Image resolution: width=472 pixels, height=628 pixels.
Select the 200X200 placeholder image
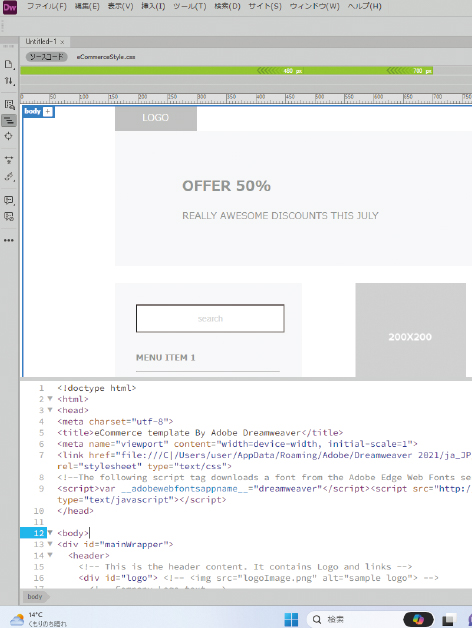(411, 330)
